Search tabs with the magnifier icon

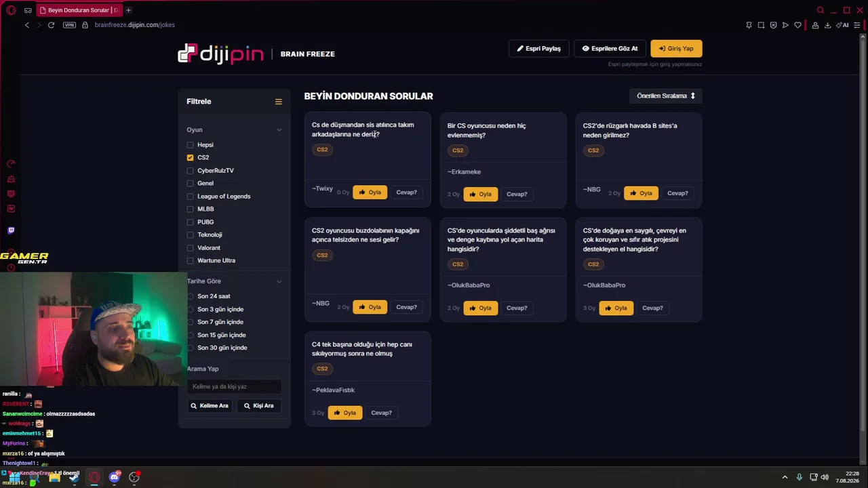click(821, 10)
